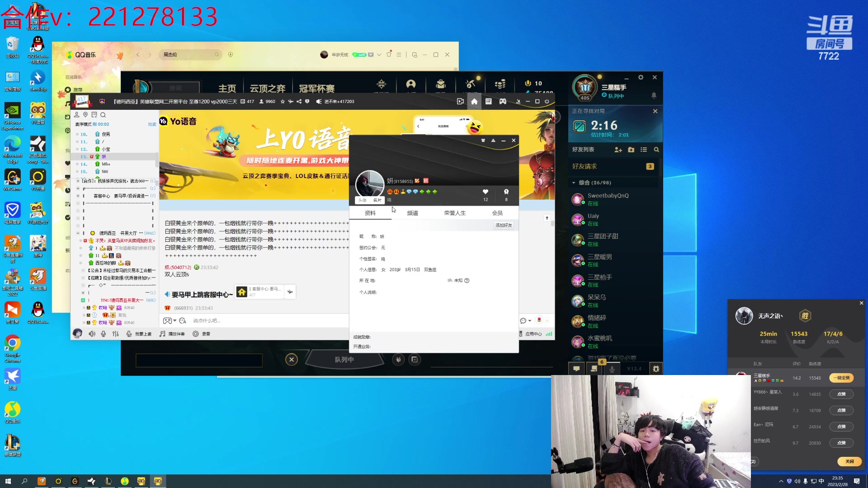Screen dimensions: 868x488
Task: Click the 抢麦 link in mic queue
Action: coord(152,124)
